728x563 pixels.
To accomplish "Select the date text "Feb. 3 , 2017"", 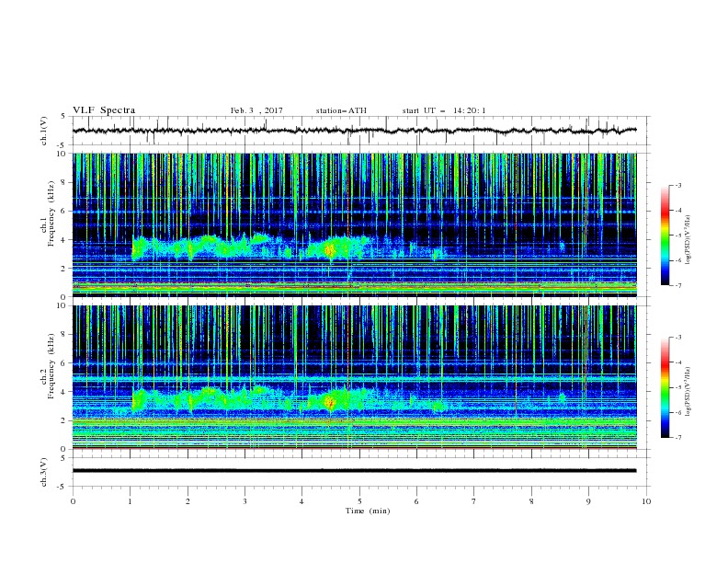I will pyautogui.click(x=256, y=110).
